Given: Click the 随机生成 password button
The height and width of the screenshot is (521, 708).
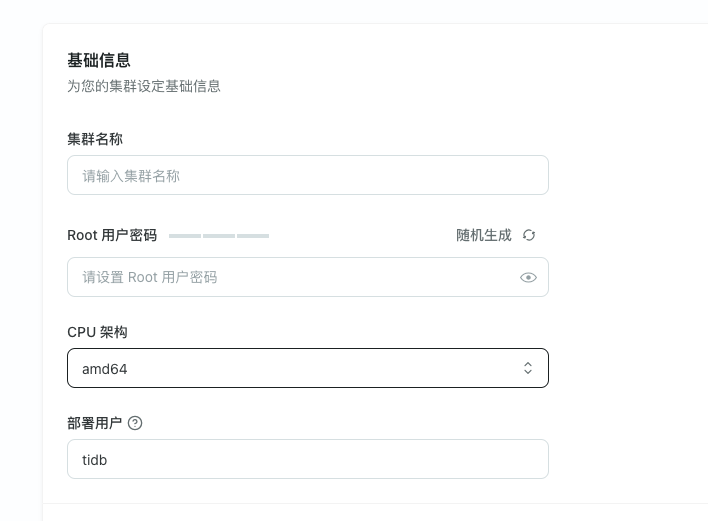Looking at the screenshot, I should 484,235.
